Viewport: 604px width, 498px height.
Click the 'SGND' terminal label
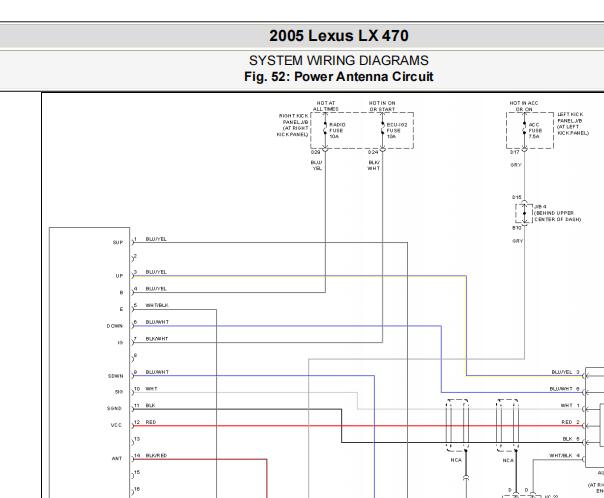114,408
